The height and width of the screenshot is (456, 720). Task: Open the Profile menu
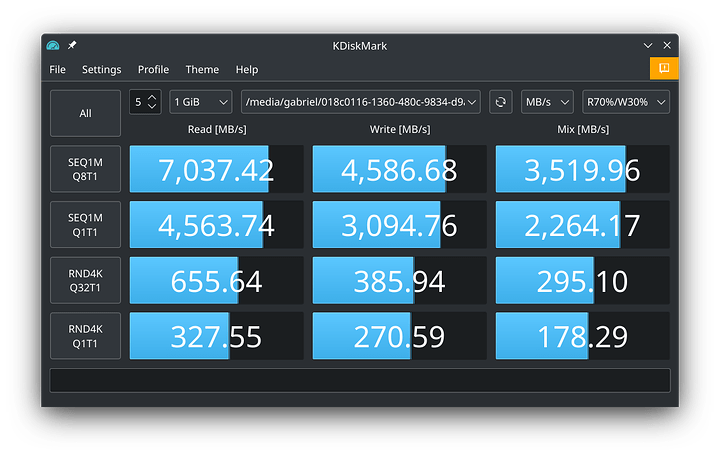point(153,69)
